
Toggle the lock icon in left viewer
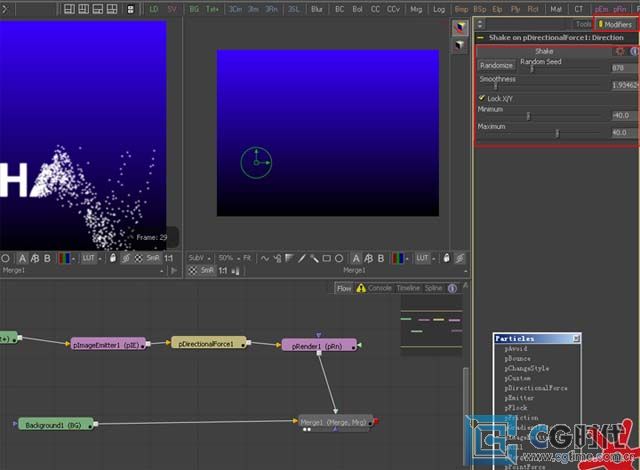pos(113,258)
